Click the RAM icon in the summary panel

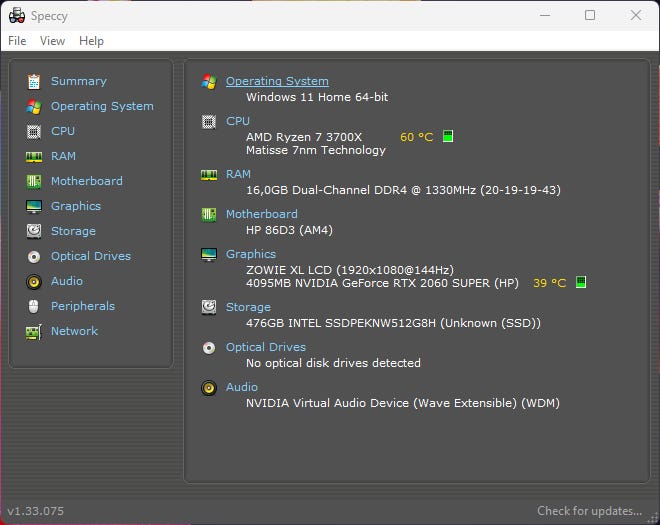[x=209, y=175]
